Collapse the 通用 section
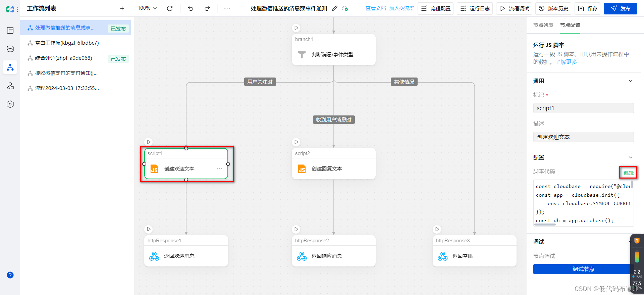Screen dimensions: 644x295 (x=631, y=81)
